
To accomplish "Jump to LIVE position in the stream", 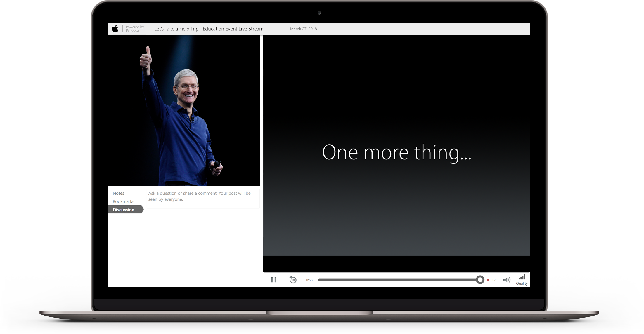I will (494, 280).
